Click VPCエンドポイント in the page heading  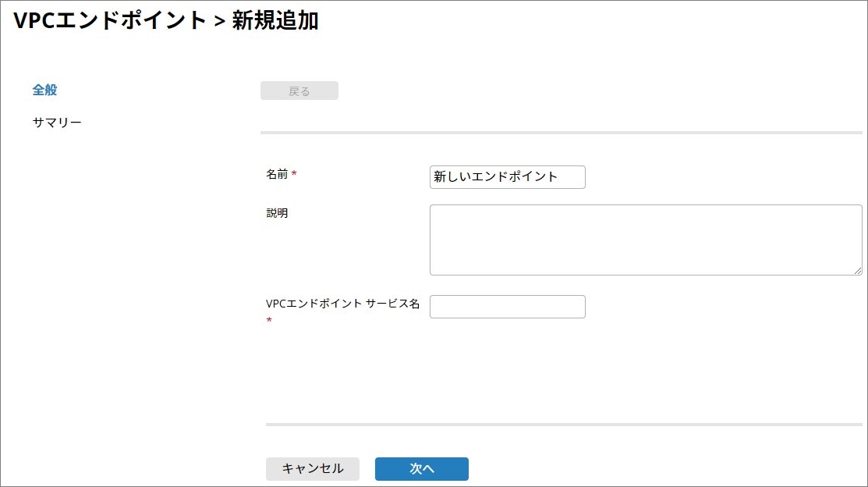[110, 21]
